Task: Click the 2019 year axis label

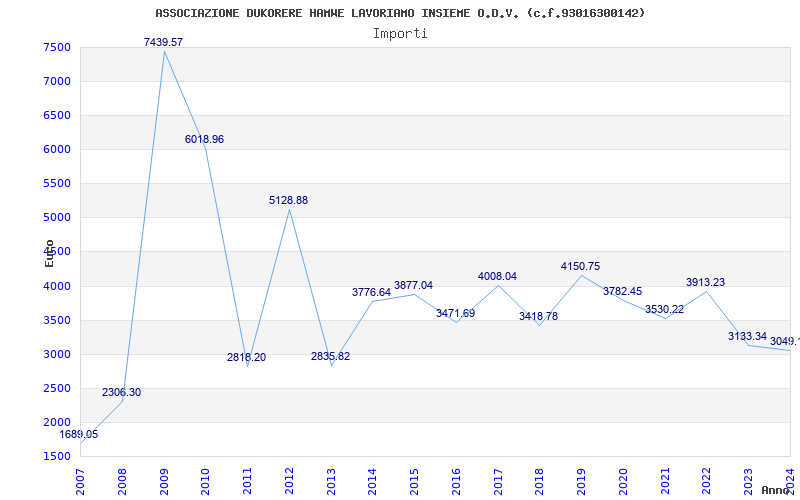Action: point(582,482)
